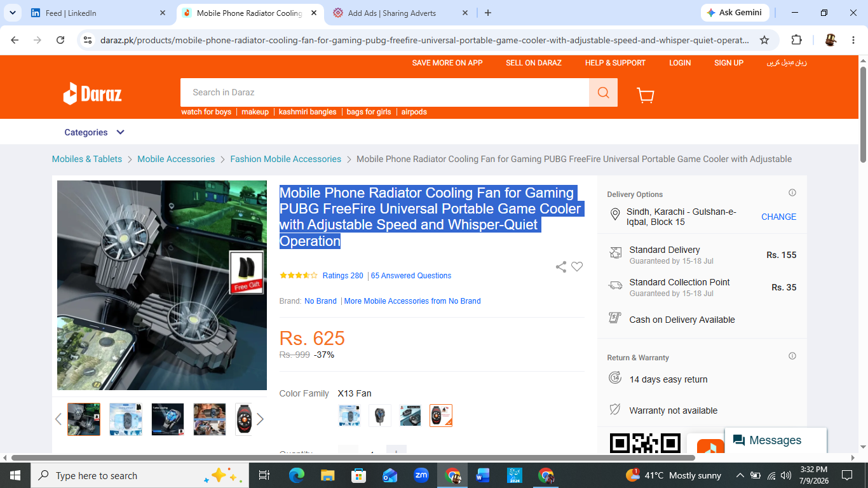
Task: Click the share icon beside the wishlist heart
Action: click(x=560, y=267)
